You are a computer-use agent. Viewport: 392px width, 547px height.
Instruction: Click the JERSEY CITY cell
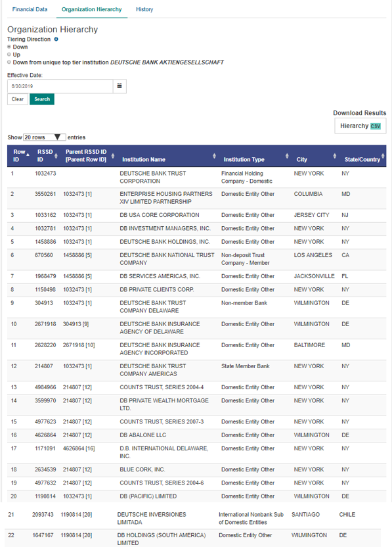311,215
